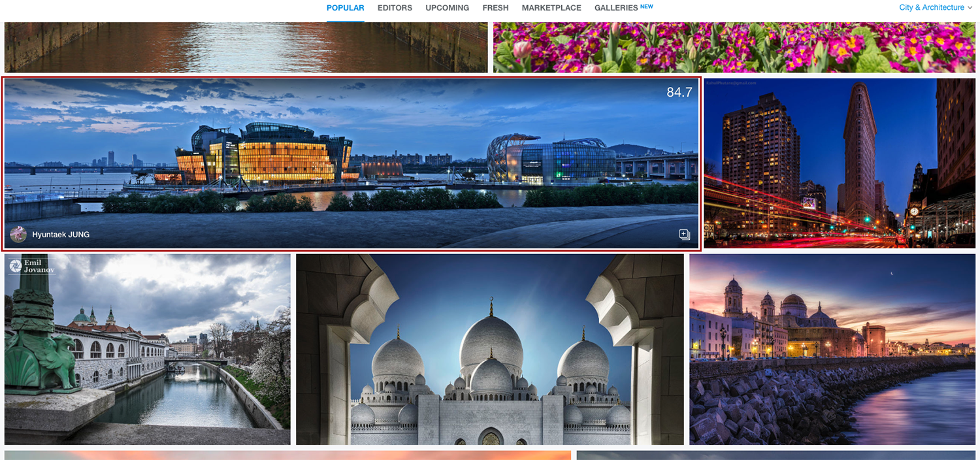Click the Hyuntaek JUNG photographer name
Screen dimensions: 980x460
(x=61, y=235)
